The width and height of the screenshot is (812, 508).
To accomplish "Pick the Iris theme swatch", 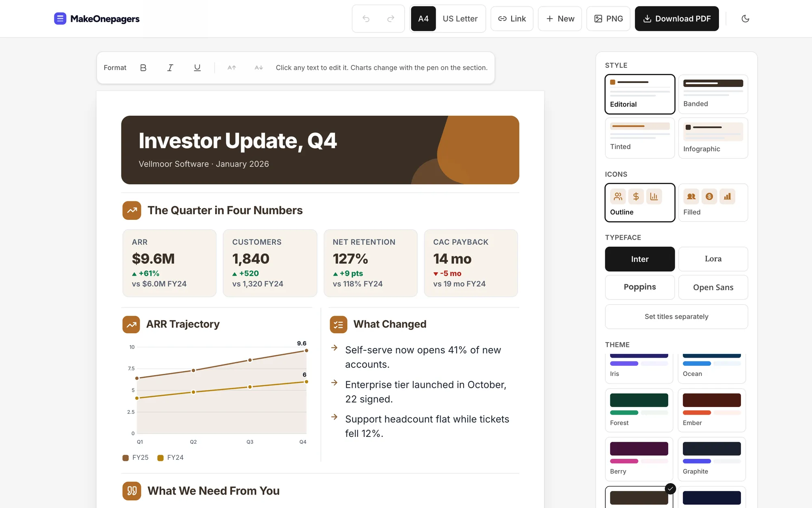I will pyautogui.click(x=639, y=368).
